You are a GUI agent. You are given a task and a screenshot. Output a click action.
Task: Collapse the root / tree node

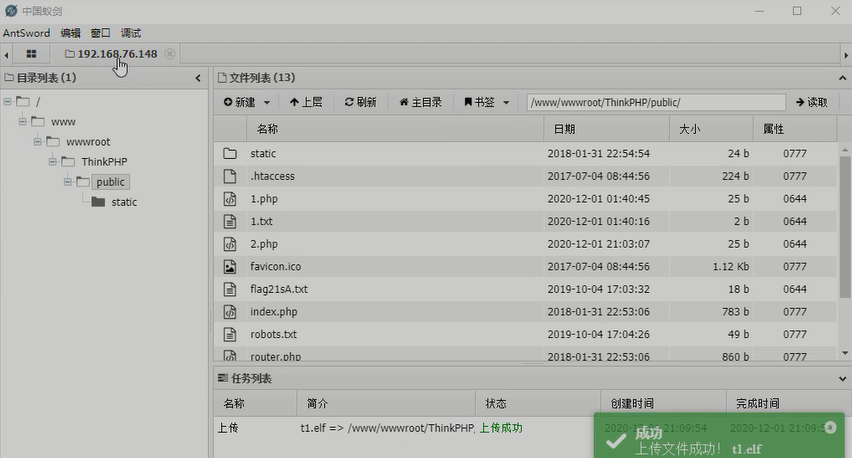[8, 102]
